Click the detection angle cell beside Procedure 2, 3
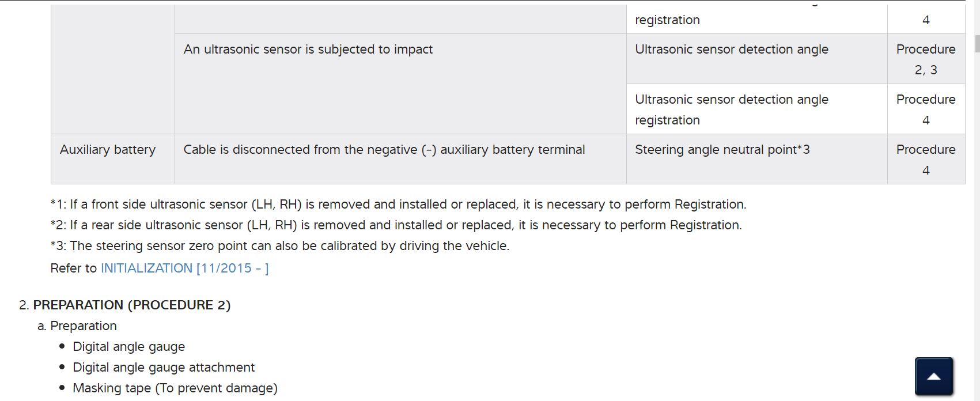 tap(731, 50)
